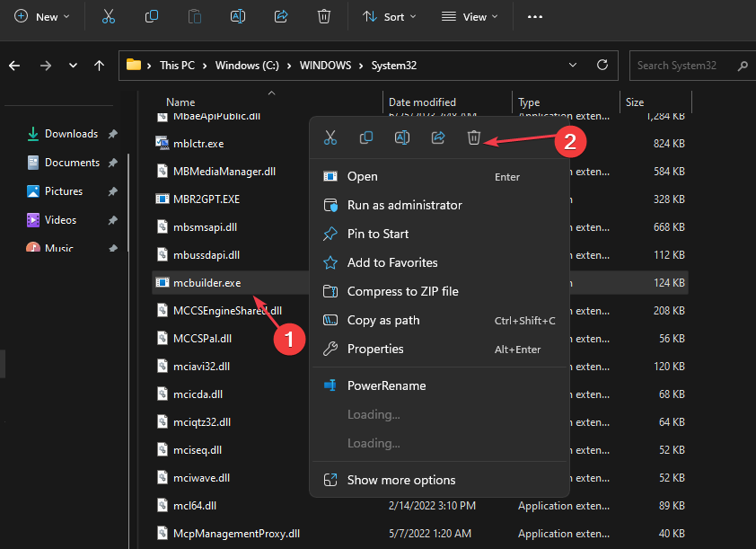Open the New button menu
The width and height of the screenshot is (756, 549).
tap(41, 16)
